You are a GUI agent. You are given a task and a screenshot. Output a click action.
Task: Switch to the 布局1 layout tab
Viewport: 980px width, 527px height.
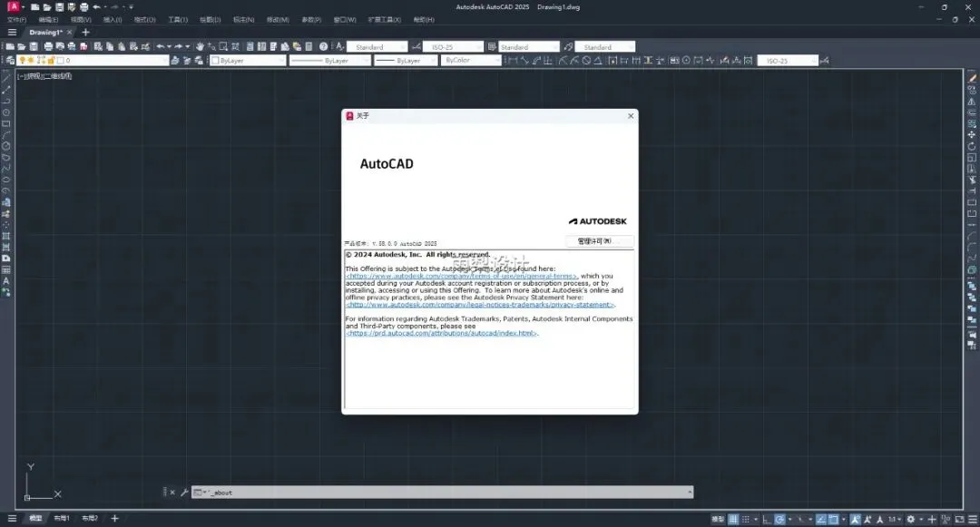pyautogui.click(x=62, y=518)
